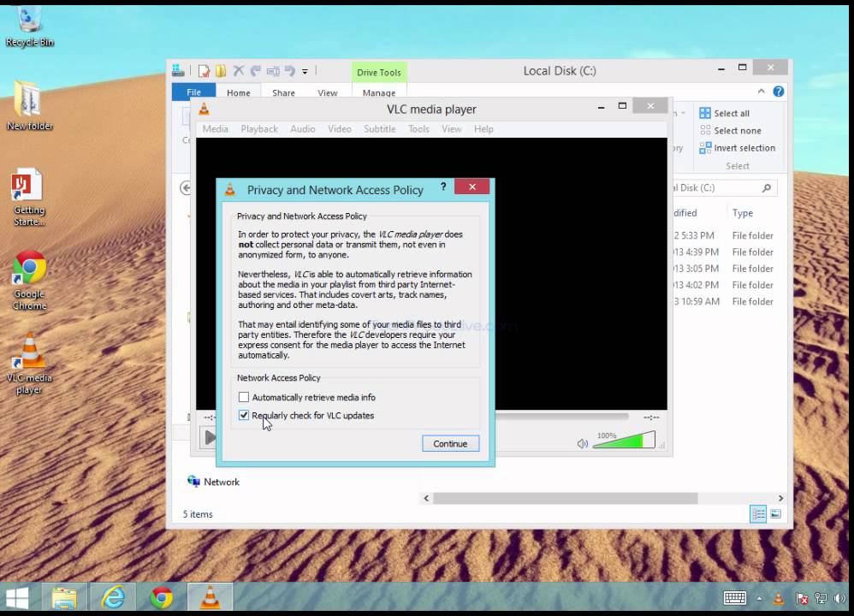
Task: Click the VLC seek progress bar
Action: [562, 417]
